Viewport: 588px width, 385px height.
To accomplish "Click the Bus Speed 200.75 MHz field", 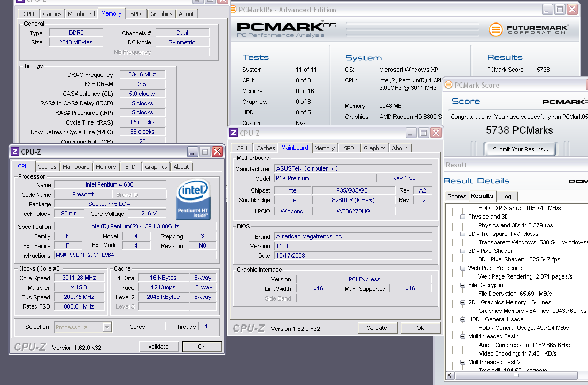I will pyautogui.click(x=79, y=297).
